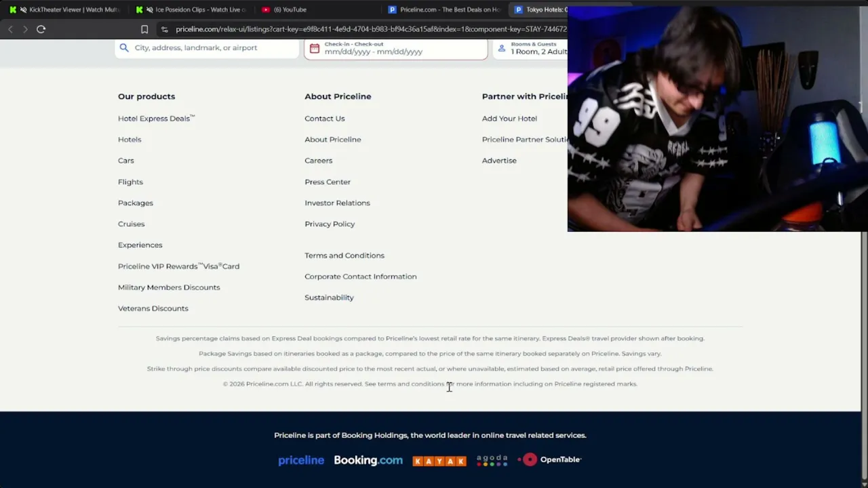The height and width of the screenshot is (488, 868).
Task: Open the Packages link
Action: [136, 203]
